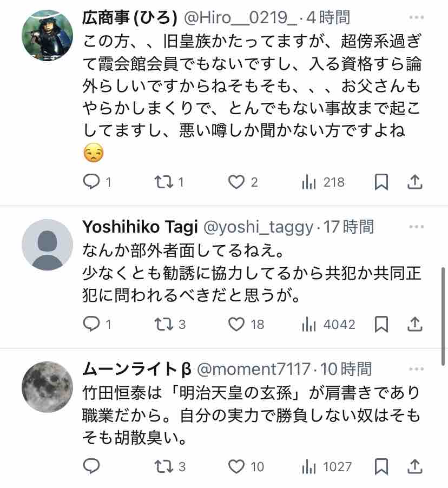
Task: Bookmark Yoshihiko Tagi's tweet
Action: coord(381,324)
